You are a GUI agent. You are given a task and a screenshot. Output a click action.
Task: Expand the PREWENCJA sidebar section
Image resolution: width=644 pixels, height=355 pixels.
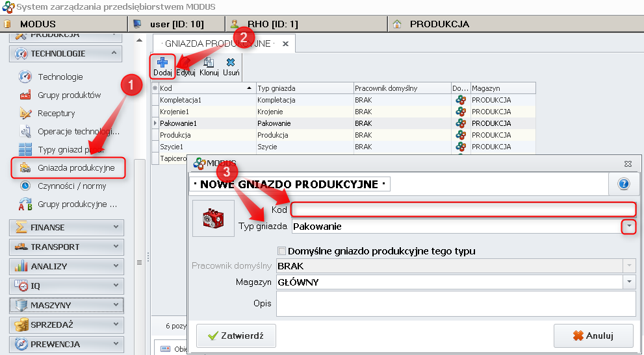pyautogui.click(x=66, y=344)
